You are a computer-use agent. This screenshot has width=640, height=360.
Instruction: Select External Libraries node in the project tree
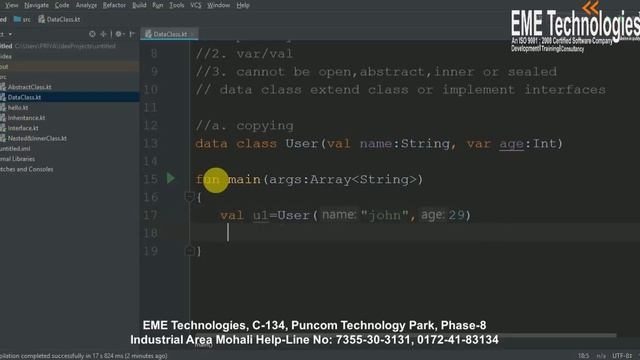18,159
